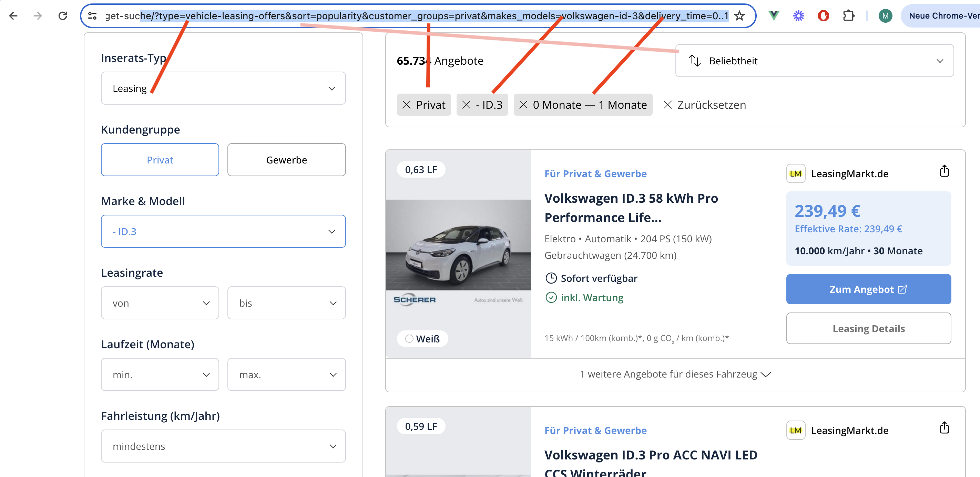Select Privat customer group
Screen dimensions: 980x477
(x=160, y=160)
